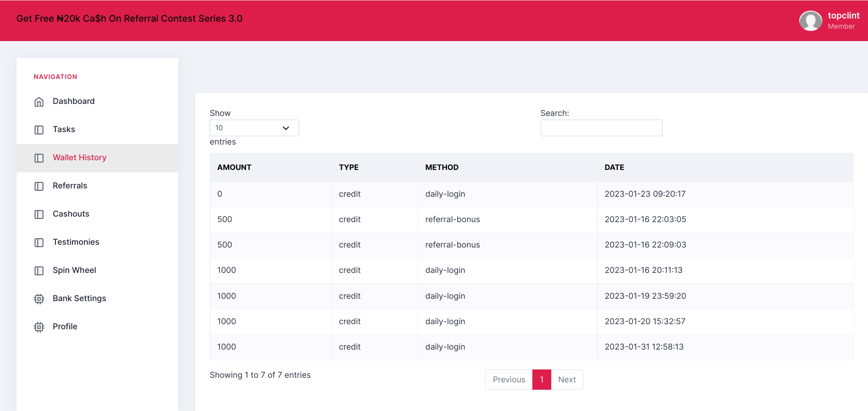Click referral-bonus in the 22:03:05 row
The height and width of the screenshot is (411, 868).
pos(452,219)
